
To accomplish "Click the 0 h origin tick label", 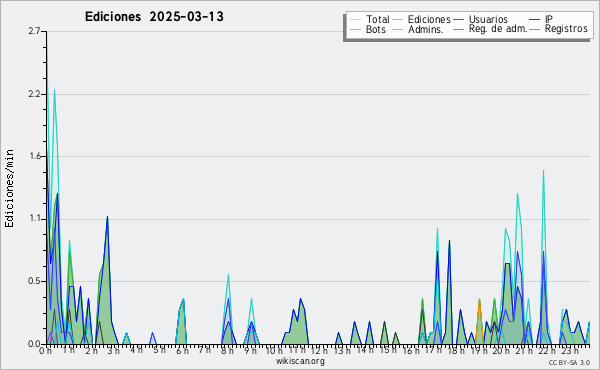I will 45,351.
